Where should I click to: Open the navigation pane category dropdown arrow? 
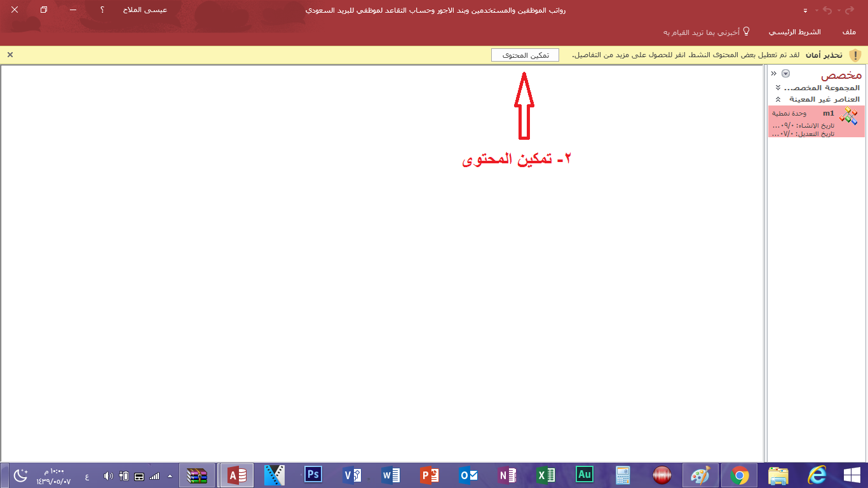(785, 74)
